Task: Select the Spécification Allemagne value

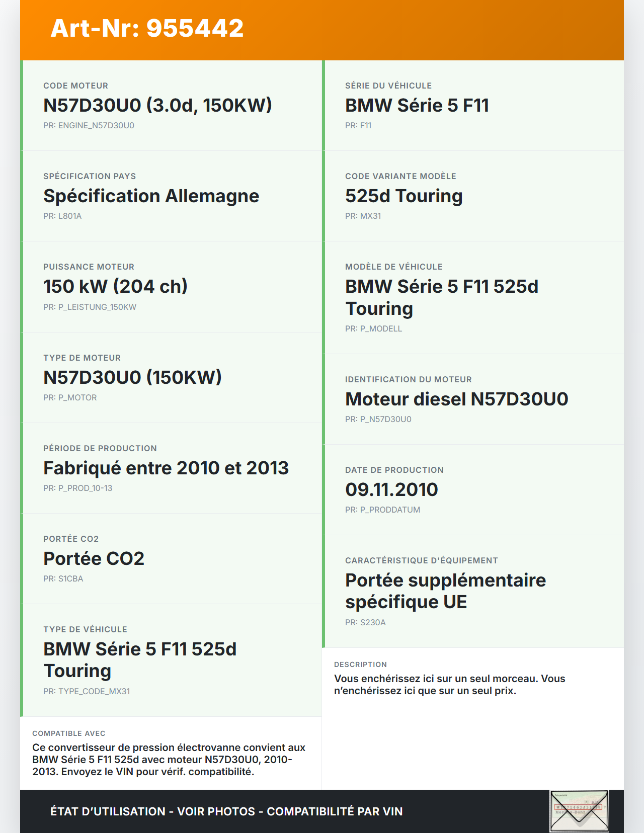Action: [x=151, y=196]
